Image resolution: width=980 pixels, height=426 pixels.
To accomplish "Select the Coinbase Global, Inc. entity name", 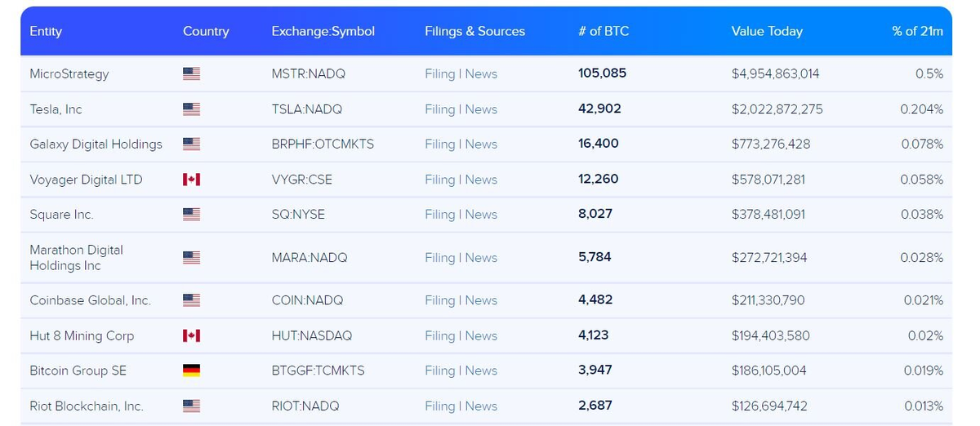I will (x=91, y=300).
